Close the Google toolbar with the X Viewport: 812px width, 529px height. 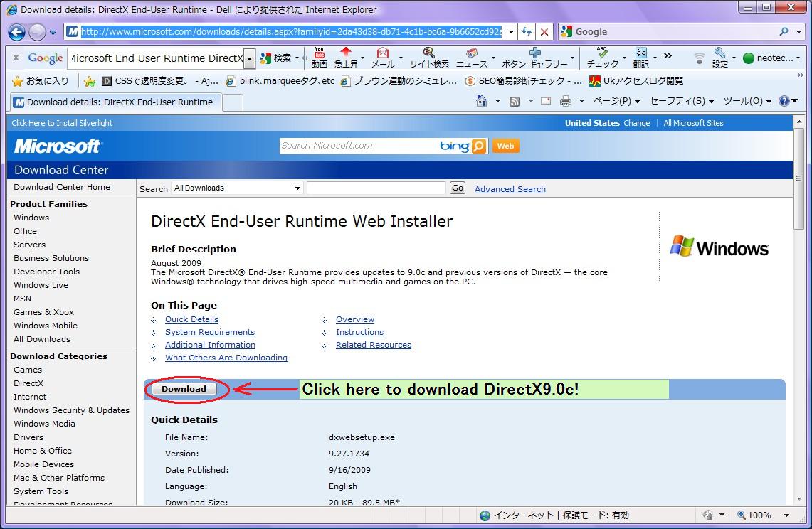pyautogui.click(x=16, y=58)
